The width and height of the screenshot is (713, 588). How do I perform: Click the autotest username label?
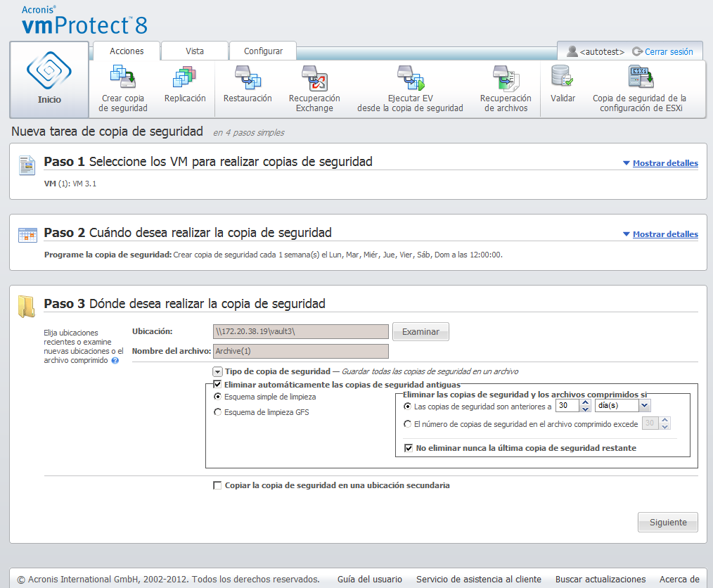602,52
